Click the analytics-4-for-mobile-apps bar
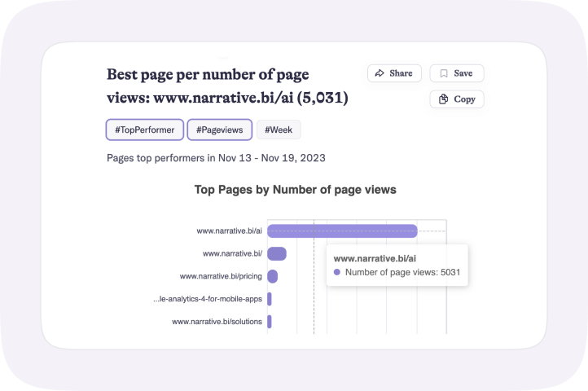This screenshot has width=588, height=391. point(270,299)
